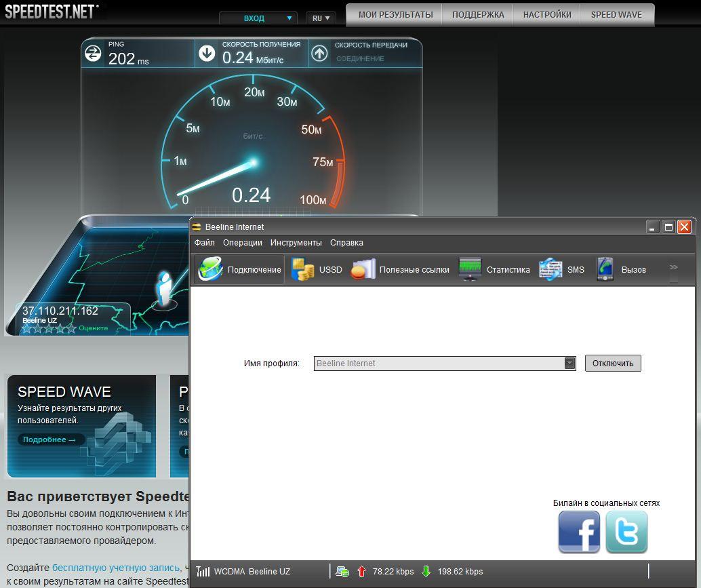Expand the toolbar overflow chevron
Screen dimensions: 701x588
(x=673, y=267)
